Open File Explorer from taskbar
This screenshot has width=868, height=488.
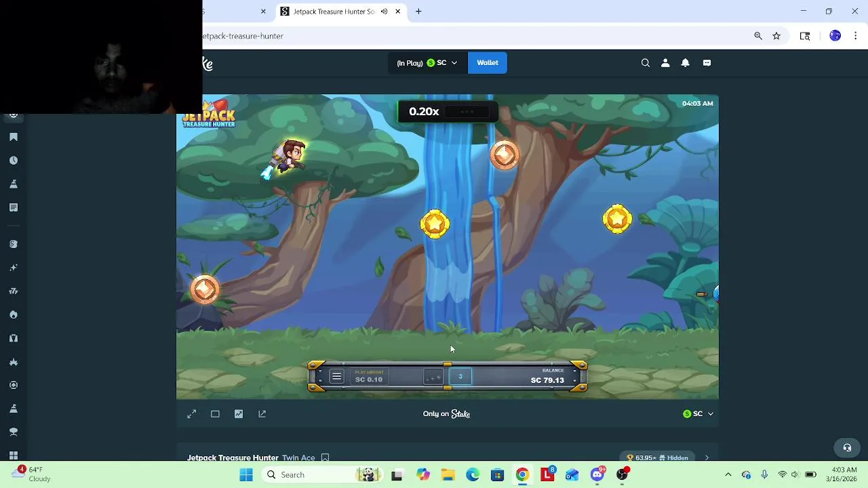coord(448,474)
